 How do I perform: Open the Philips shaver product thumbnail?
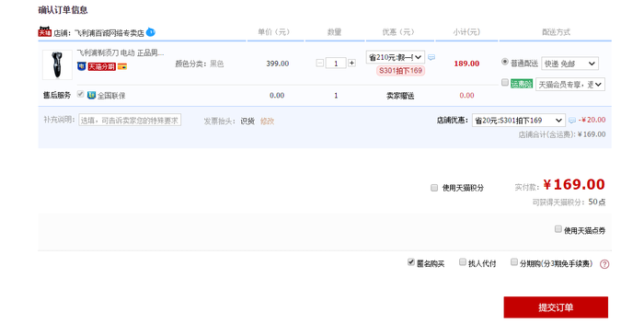click(57, 64)
